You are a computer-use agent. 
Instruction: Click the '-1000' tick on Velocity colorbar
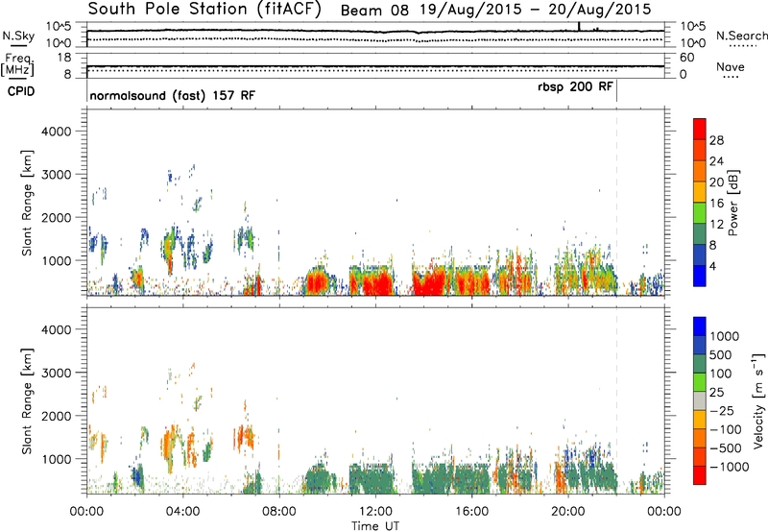pos(729,467)
